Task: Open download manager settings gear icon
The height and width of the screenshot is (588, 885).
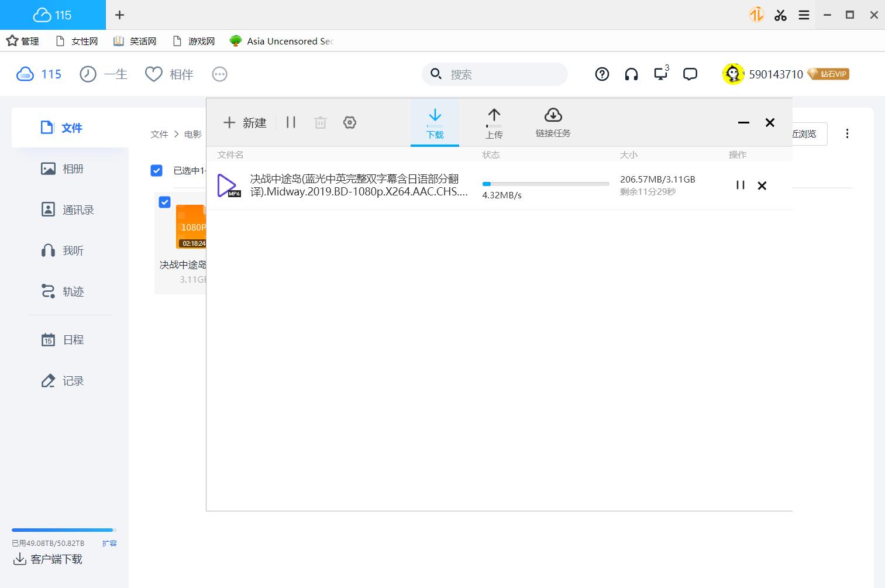Action: tap(350, 122)
